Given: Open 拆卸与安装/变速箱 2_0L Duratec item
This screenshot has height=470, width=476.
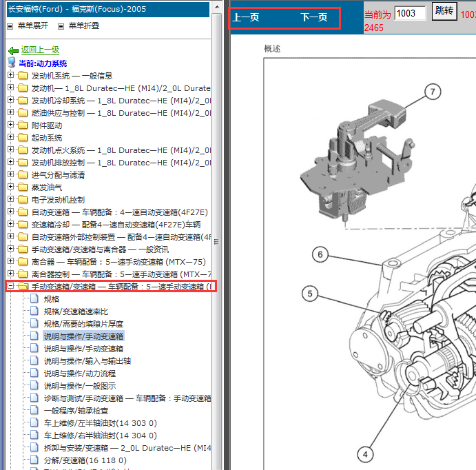Looking at the screenshot, I should pos(127,448).
